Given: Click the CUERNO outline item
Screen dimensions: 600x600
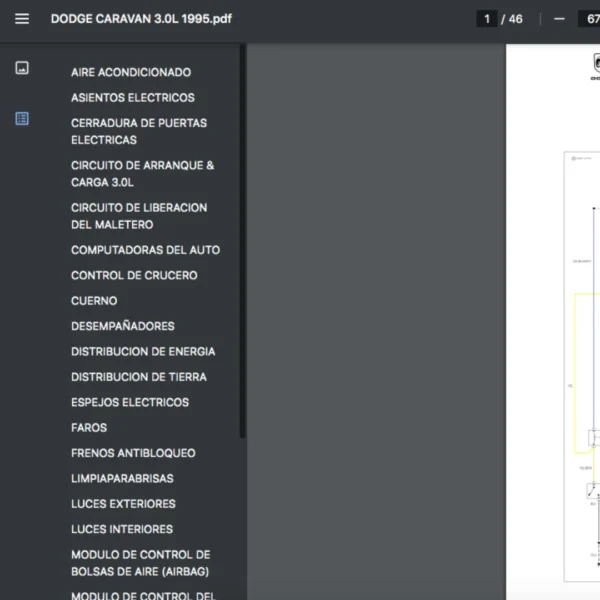Looking at the screenshot, I should [x=94, y=301].
